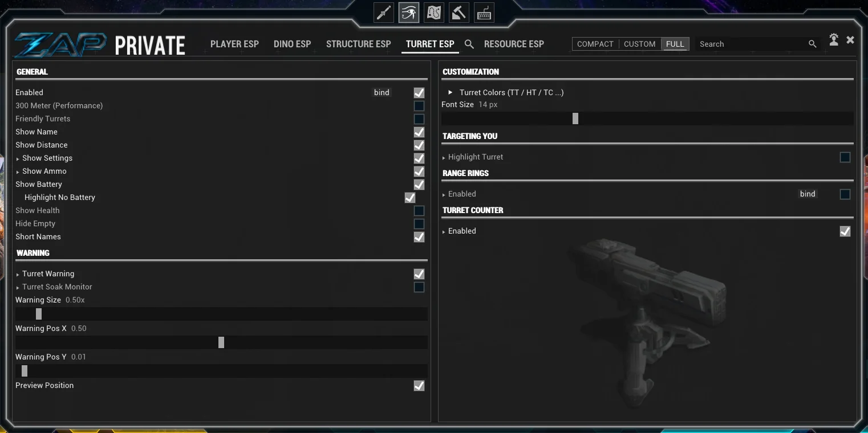Switch to the Resource ESP tab
This screenshot has height=433, width=868.
(514, 44)
